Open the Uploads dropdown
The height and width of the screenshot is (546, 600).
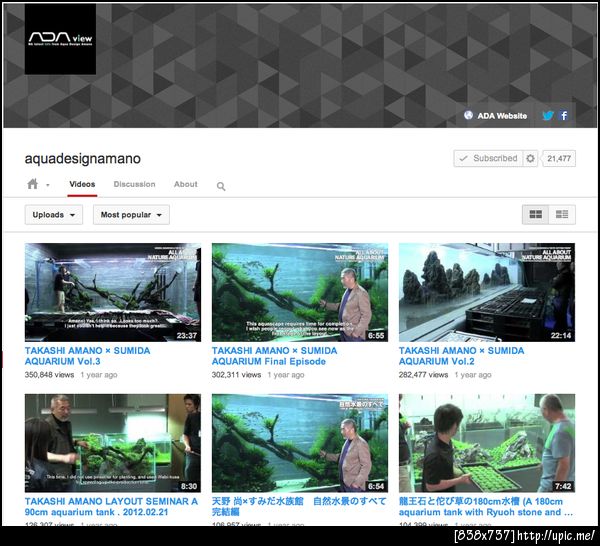[x=54, y=215]
